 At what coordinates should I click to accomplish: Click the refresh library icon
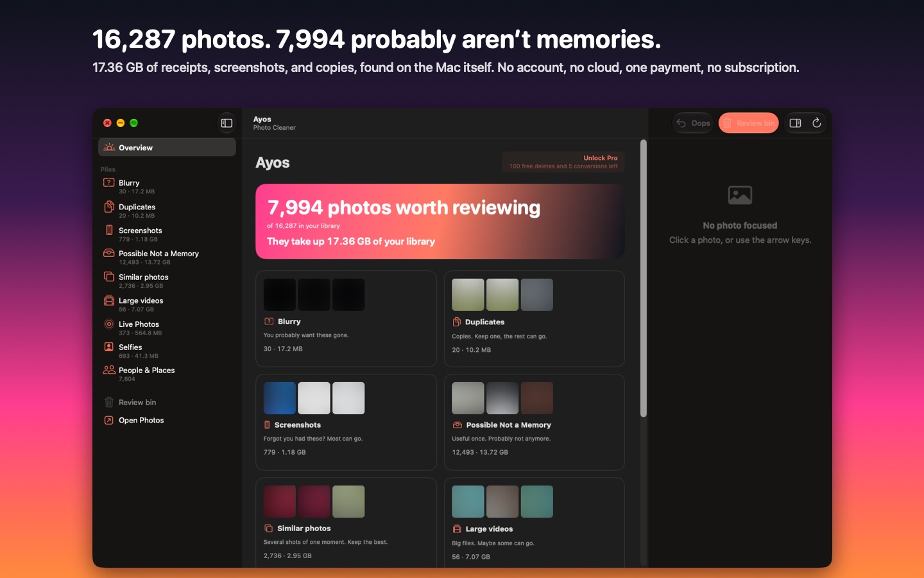[x=817, y=123]
